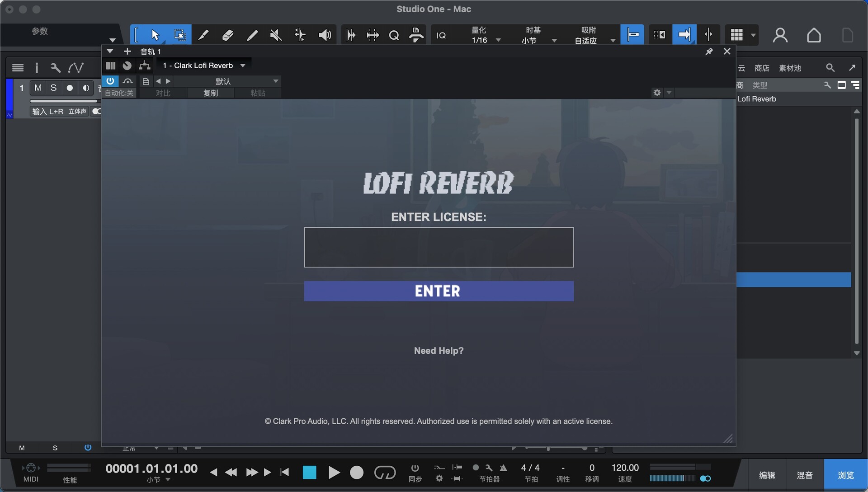Toggle the tempo switch near 120.00
The width and height of the screenshot is (868, 492).
pos(705,478)
